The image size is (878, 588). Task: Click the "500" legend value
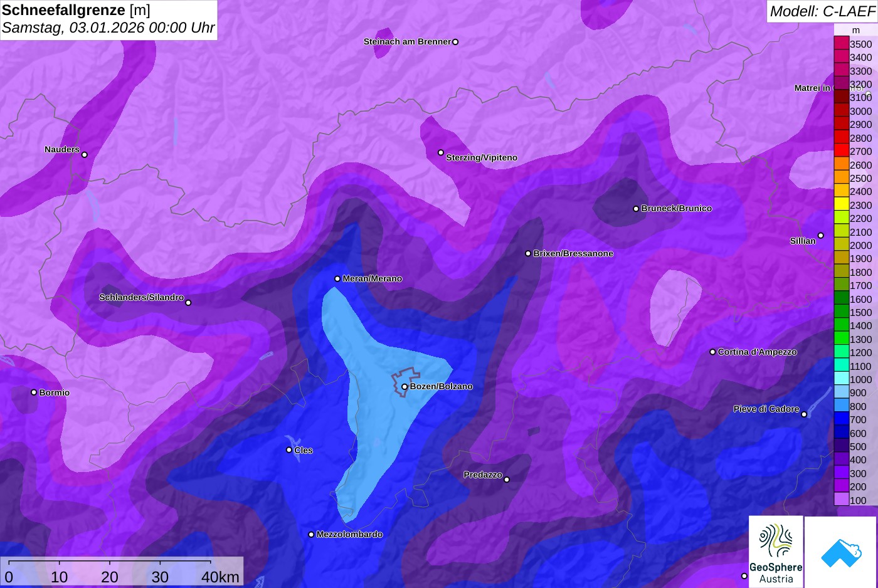coord(858,446)
